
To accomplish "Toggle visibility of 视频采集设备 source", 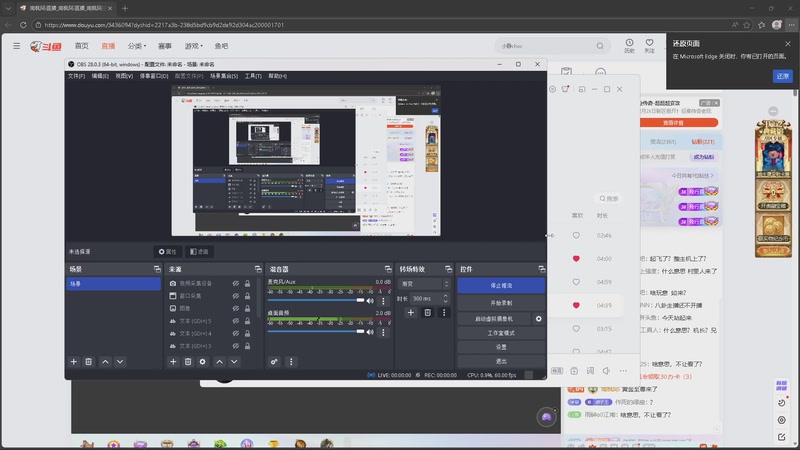I will [x=236, y=283].
